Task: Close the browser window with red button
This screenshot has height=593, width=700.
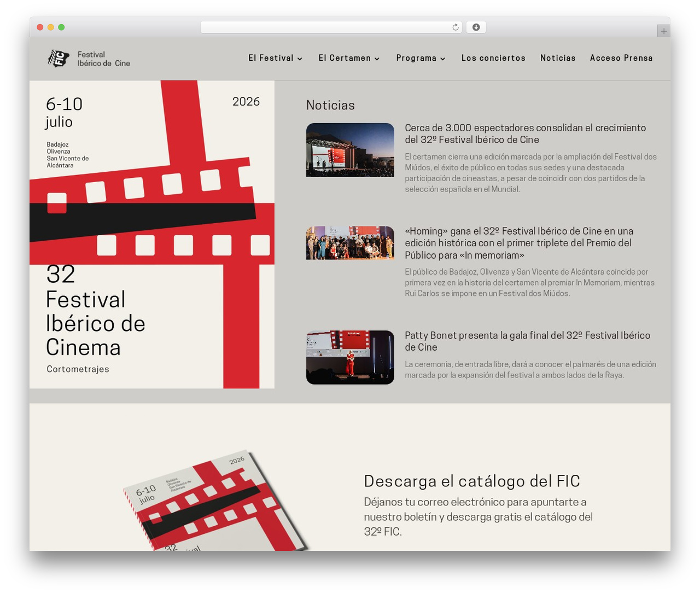Action: [40, 27]
